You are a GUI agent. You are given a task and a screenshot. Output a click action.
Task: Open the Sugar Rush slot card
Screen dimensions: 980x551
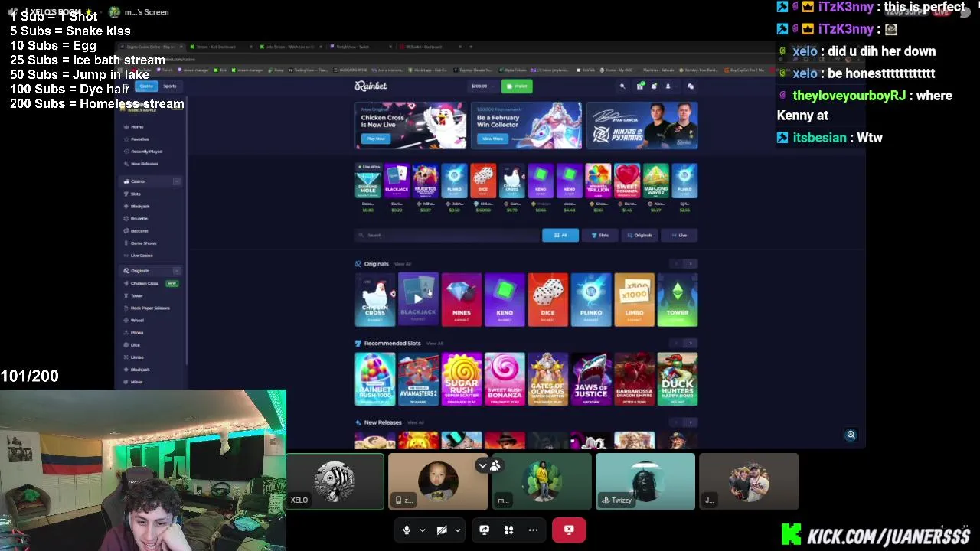tap(461, 379)
